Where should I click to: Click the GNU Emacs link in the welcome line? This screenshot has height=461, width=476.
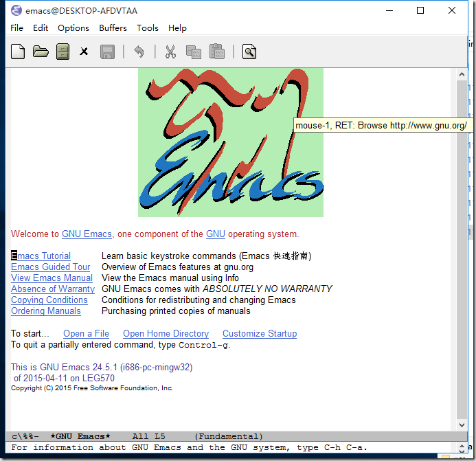[x=87, y=234]
